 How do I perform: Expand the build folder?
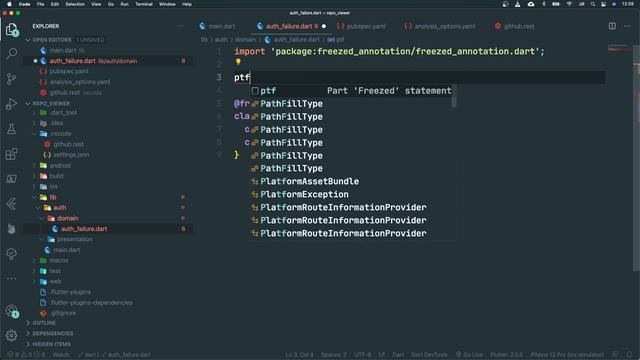click(56, 176)
